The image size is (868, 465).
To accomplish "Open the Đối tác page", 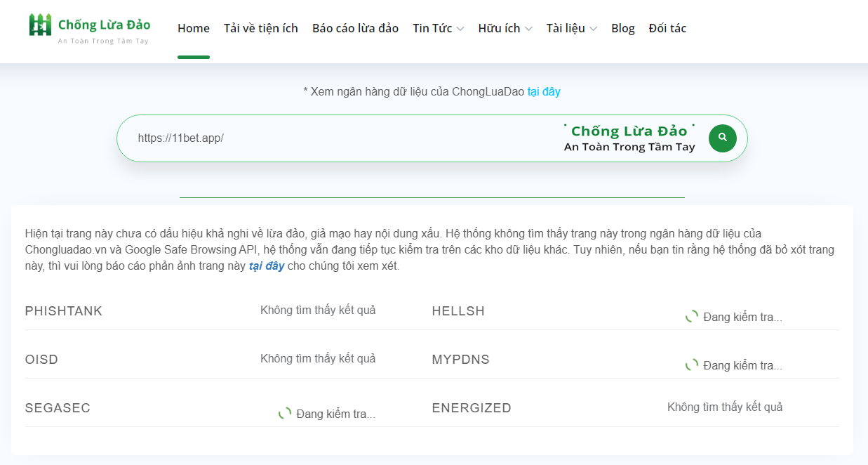I will tap(667, 28).
